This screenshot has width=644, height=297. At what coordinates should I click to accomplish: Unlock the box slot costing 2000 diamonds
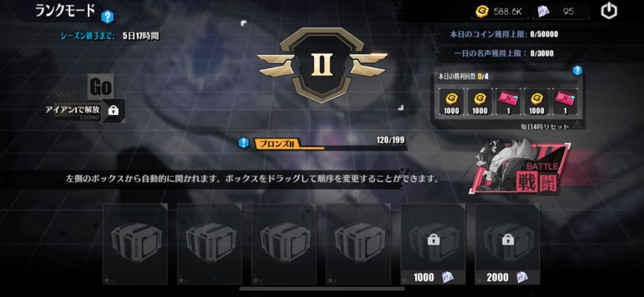point(508,244)
